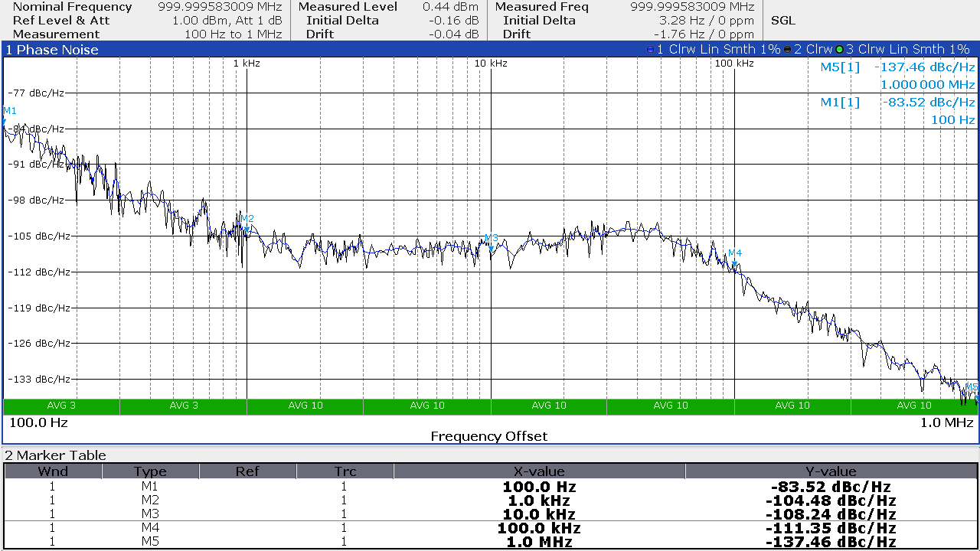Activate the '2 Marker Table' window title
The image size is (980, 551).
56,455
